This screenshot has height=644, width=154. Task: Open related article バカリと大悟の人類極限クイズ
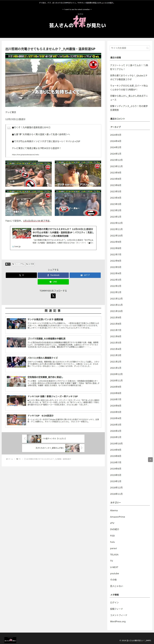coord(53,364)
